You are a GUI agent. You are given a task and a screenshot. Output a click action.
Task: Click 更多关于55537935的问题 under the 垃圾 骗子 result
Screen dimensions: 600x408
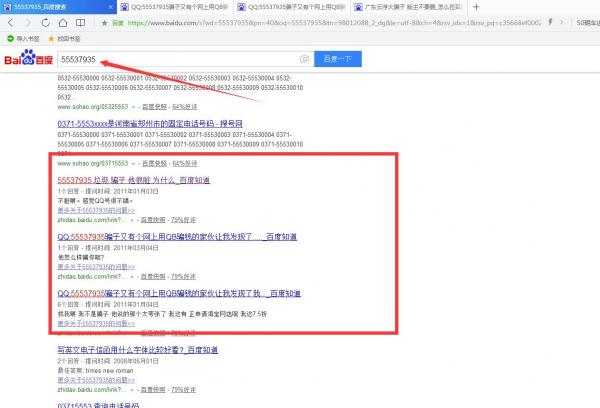(96, 210)
